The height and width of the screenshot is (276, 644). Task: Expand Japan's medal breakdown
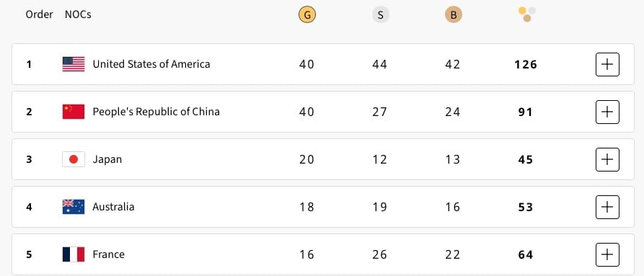(x=607, y=159)
